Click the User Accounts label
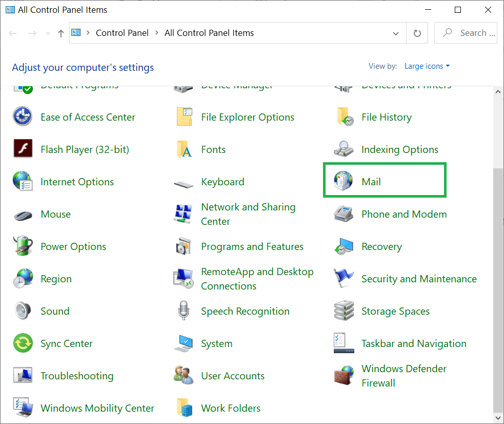Image resolution: width=504 pixels, height=424 pixels. pyautogui.click(x=233, y=376)
